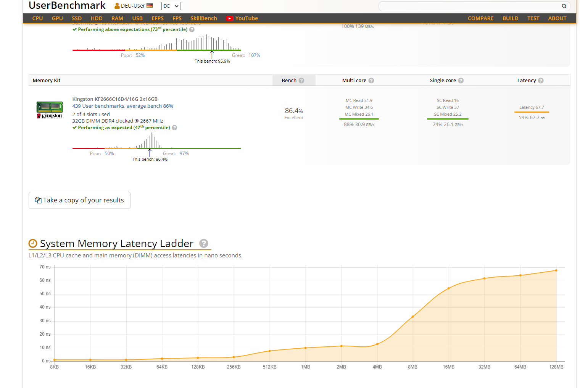The image size is (588, 388).
Task: Click the DEU-User profile icon
Action: click(117, 6)
